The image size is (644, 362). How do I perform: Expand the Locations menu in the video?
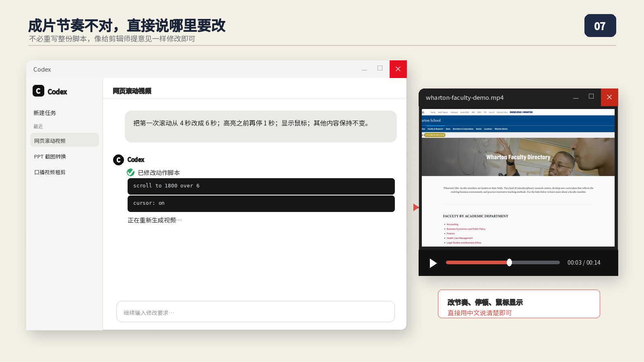[488, 129]
